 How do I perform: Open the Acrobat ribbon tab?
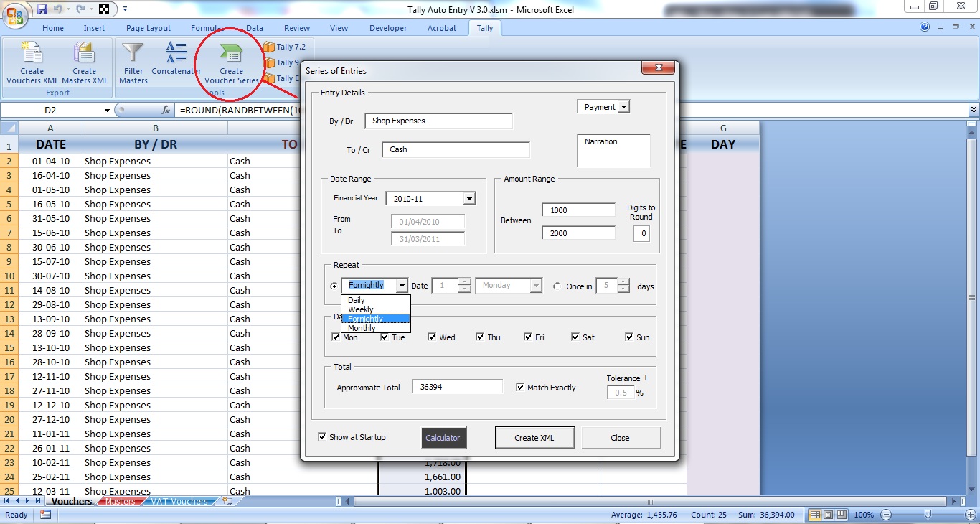[442, 28]
